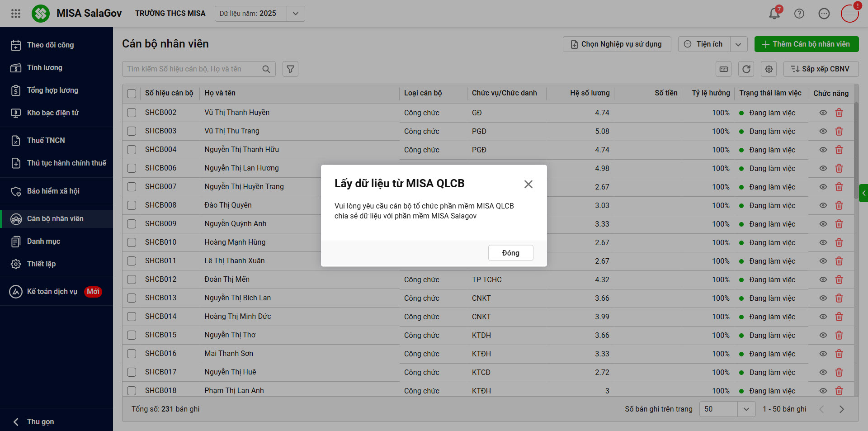The image size is (868, 431).
Task: Click the keyboard shortcuts icon
Action: pos(724,69)
